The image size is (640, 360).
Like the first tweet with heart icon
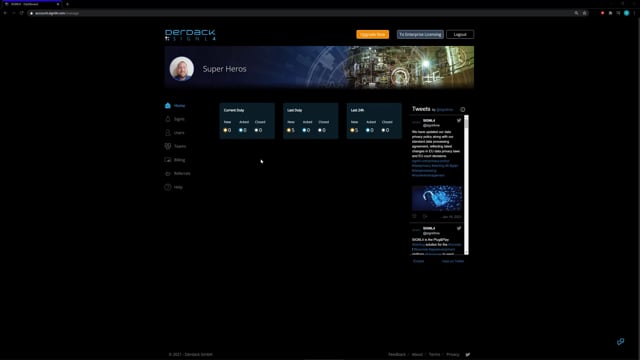pyautogui.click(x=414, y=216)
